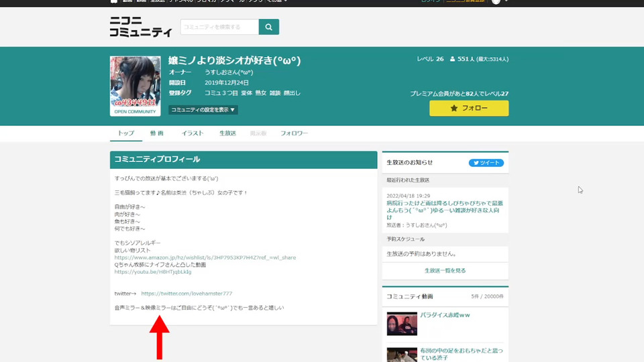Screen dimensions: 644x362
Task: Switch to the 動画 tab
Action: click(x=156, y=133)
